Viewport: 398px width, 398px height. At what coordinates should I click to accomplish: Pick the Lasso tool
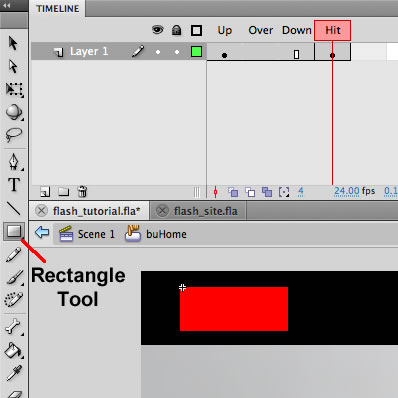point(14,135)
